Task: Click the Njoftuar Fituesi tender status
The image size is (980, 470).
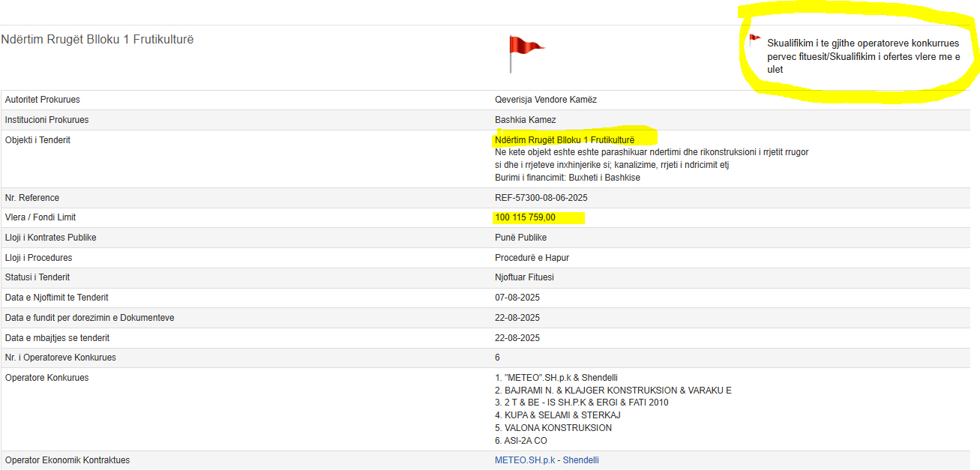Action: (x=524, y=277)
